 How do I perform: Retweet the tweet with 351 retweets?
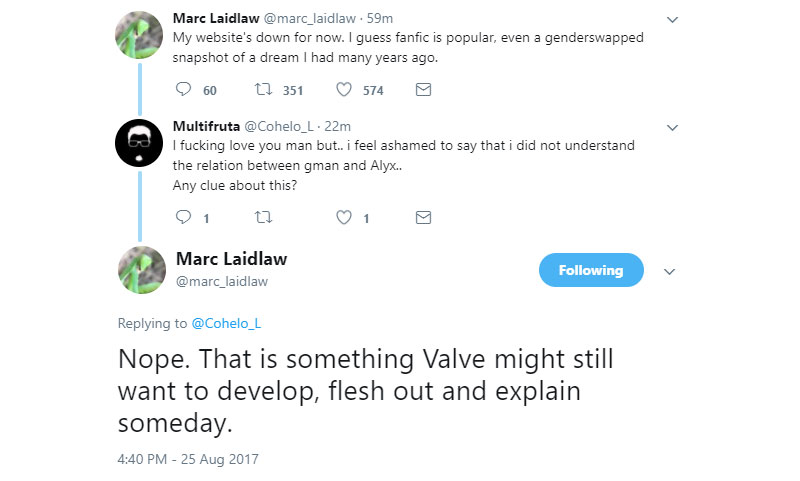(x=263, y=90)
